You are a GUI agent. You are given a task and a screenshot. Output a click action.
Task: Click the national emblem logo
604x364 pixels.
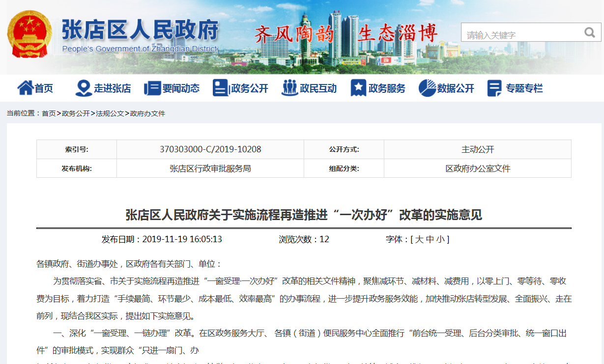click(x=29, y=35)
